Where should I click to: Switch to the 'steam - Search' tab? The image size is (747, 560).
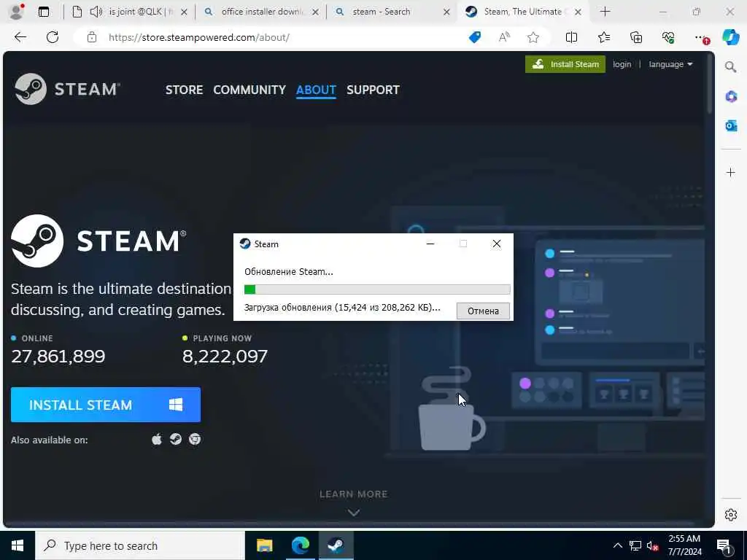(x=392, y=12)
